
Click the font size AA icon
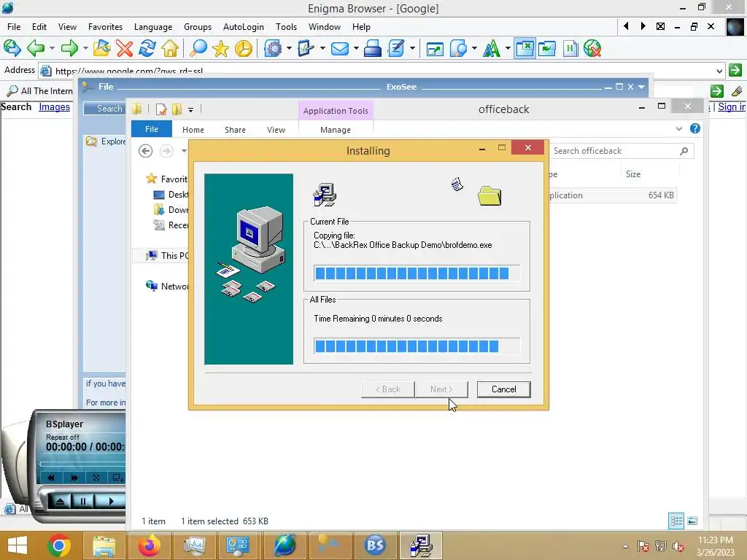pyautogui.click(x=492, y=49)
